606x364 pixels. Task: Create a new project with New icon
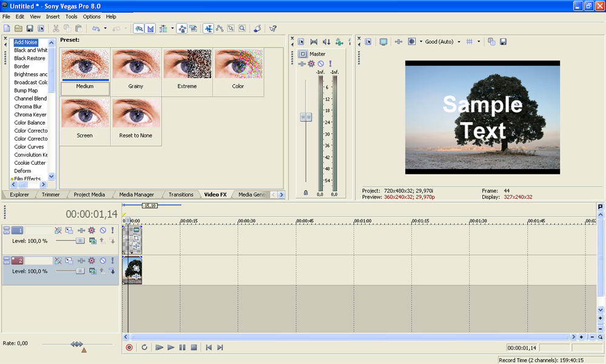[x=7, y=28]
